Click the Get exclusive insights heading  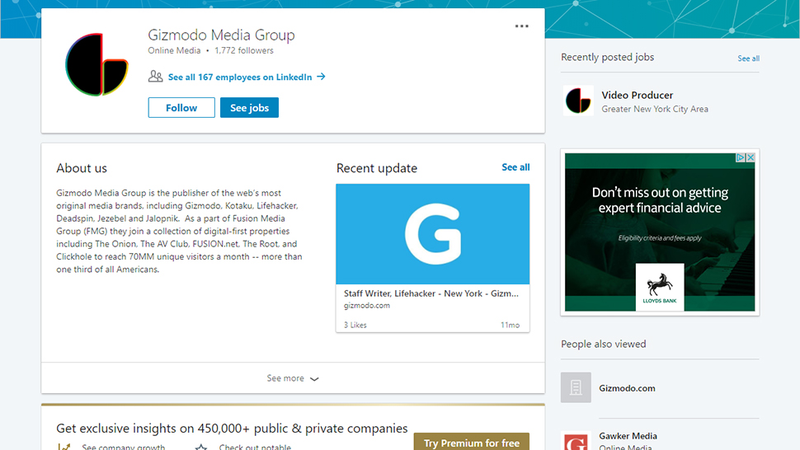[x=232, y=428]
